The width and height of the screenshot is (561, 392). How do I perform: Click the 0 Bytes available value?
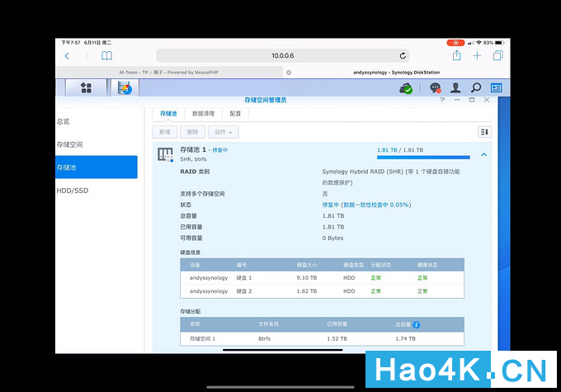(332, 238)
